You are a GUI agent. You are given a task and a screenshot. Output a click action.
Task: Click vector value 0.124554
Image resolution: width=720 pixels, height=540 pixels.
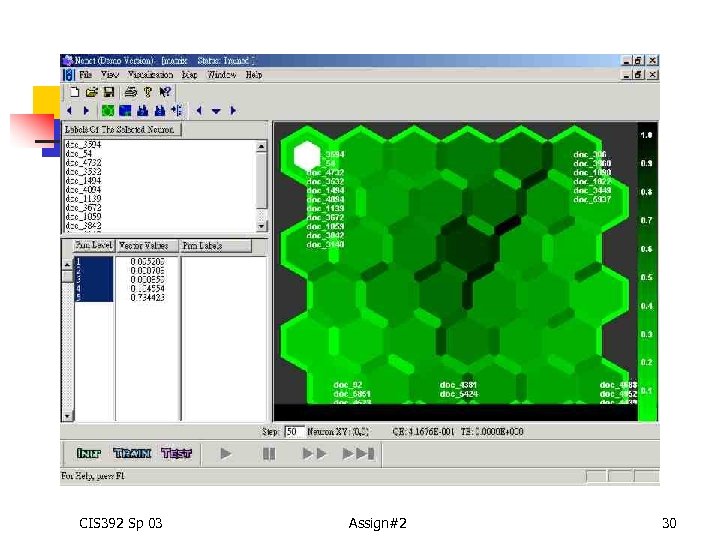(147, 288)
